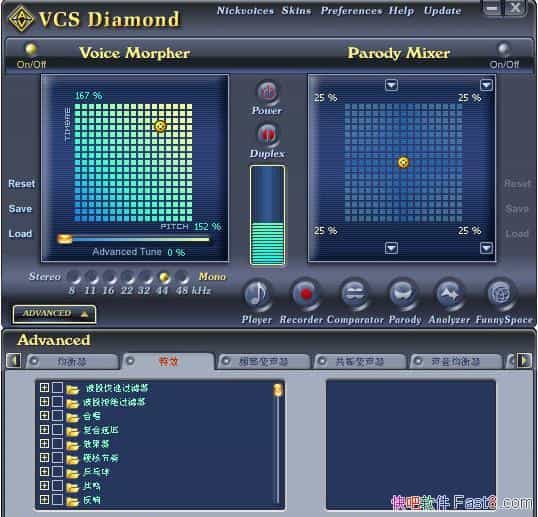
Task: Click Load beside the Voice Morpher
Action: (x=20, y=234)
